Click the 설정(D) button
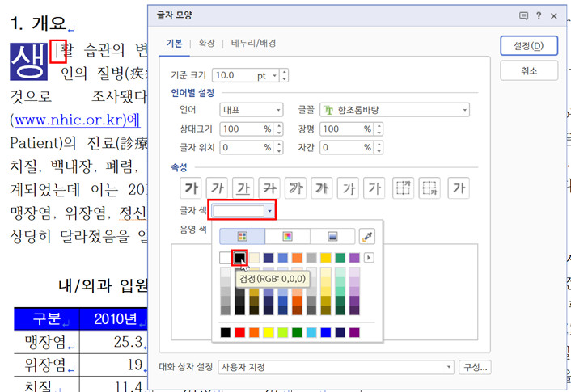The image size is (571, 392). point(529,45)
